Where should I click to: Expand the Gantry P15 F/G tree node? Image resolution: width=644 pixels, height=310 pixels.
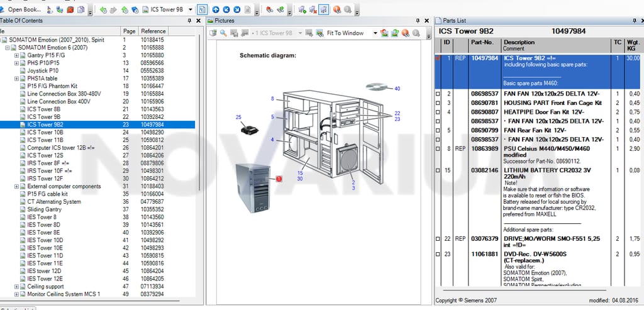pos(17,55)
